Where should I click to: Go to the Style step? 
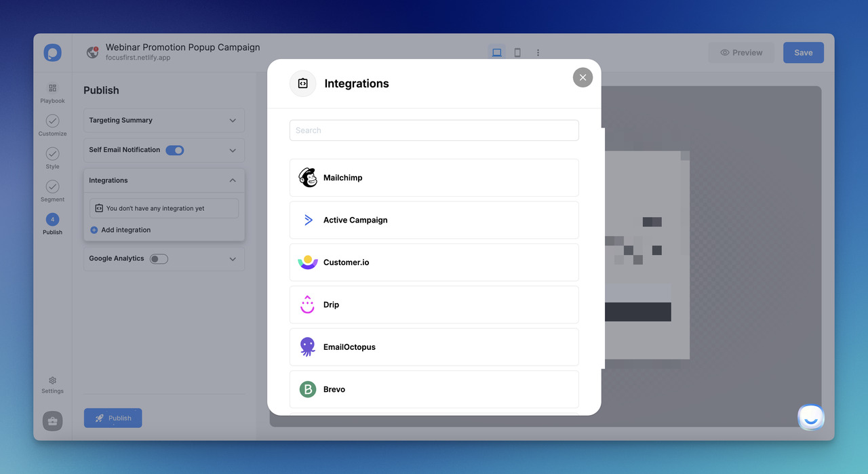click(52, 158)
